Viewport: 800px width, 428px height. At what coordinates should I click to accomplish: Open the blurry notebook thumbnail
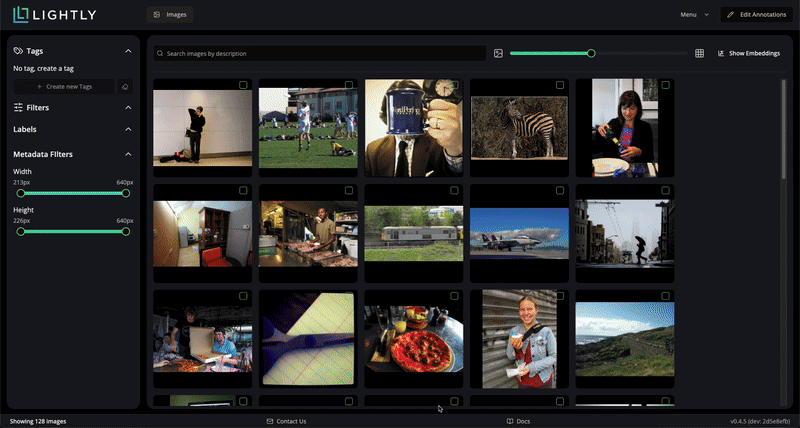pyautogui.click(x=308, y=339)
